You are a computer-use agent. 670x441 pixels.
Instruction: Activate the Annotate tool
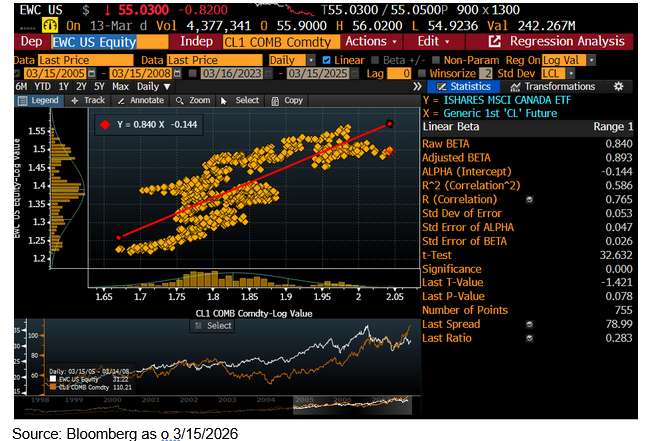141,100
